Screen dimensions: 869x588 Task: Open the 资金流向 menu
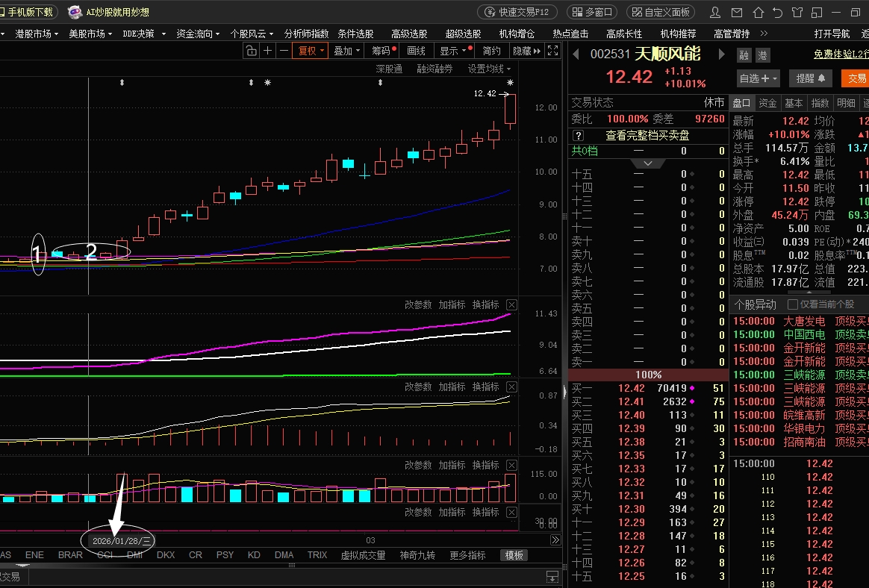point(198,34)
